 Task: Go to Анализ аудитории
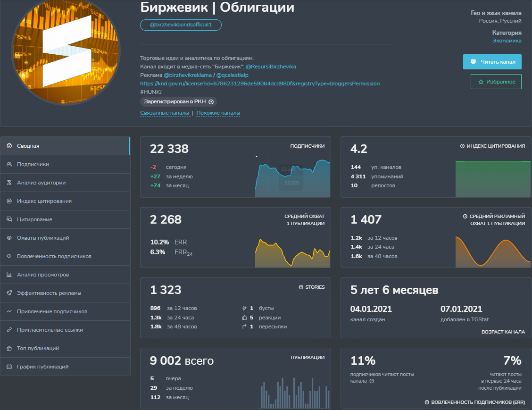65,183
